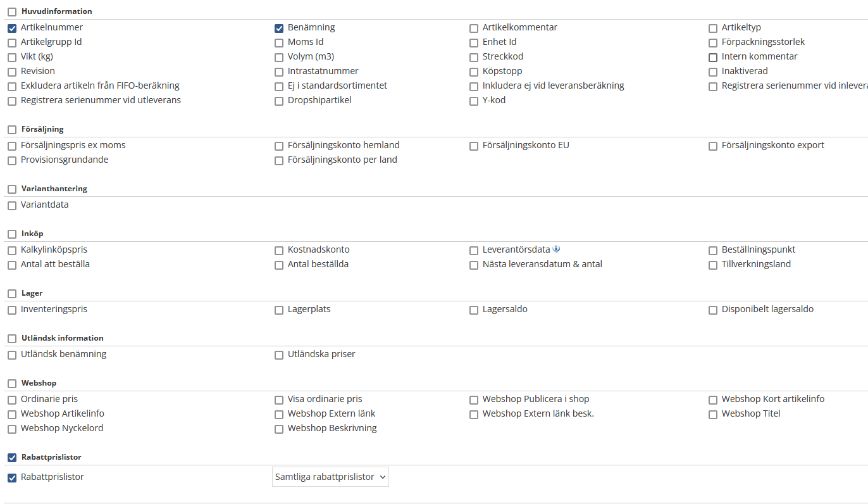This screenshot has height=504, width=868.
Task: Check the Utländska priser checkbox
Action: pyautogui.click(x=279, y=355)
